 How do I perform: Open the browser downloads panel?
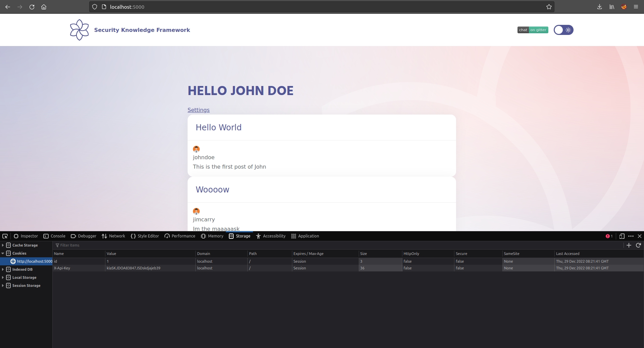tap(599, 7)
